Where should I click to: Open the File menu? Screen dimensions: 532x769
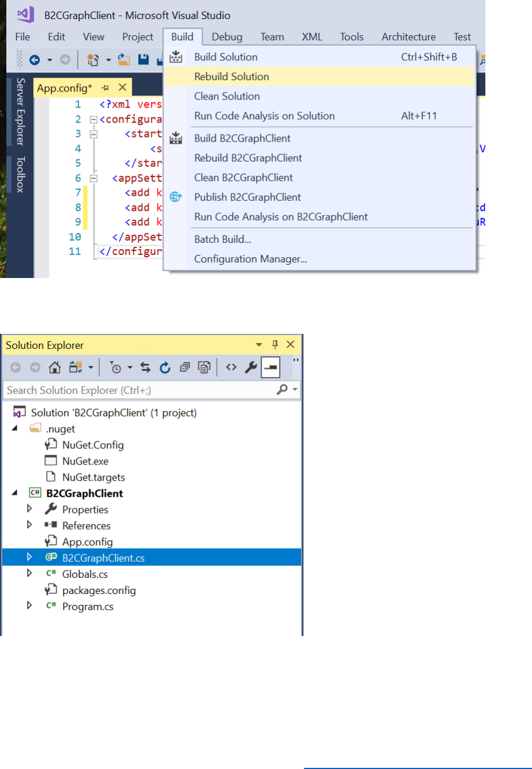(x=22, y=37)
